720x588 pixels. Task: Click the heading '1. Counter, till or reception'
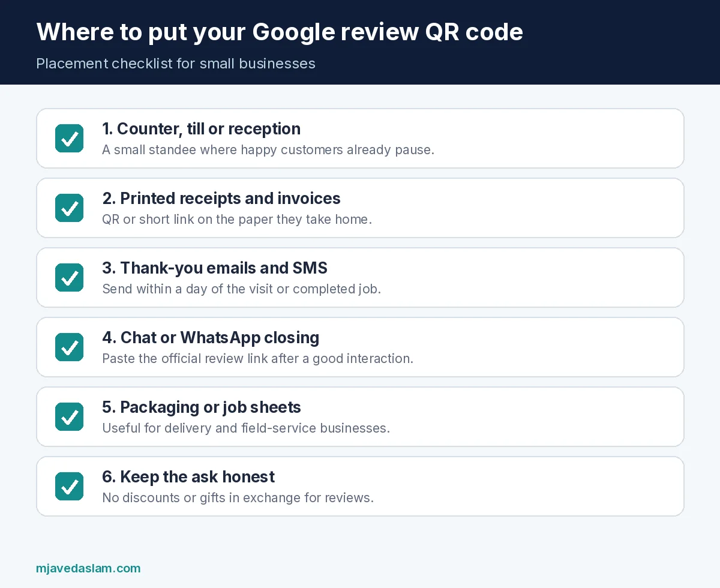tap(202, 129)
